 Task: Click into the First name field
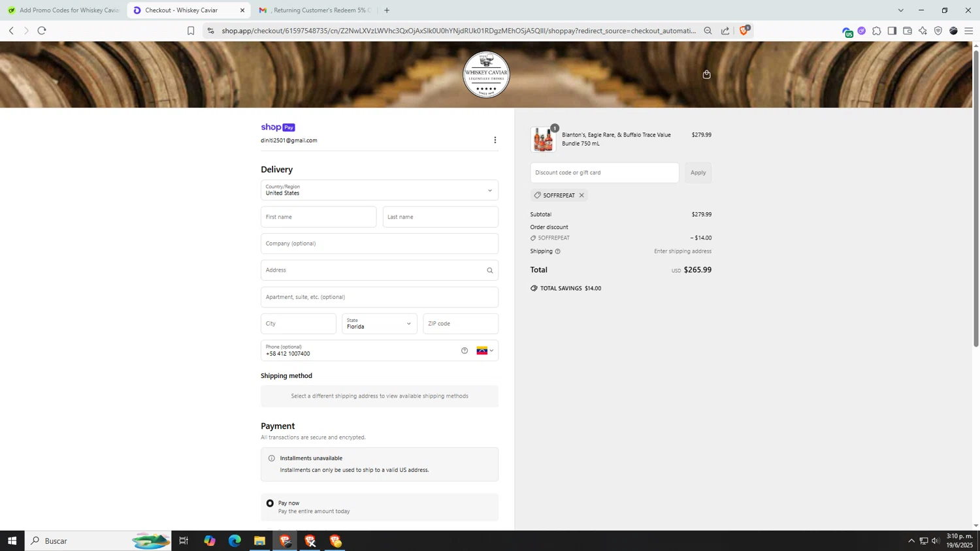click(318, 217)
